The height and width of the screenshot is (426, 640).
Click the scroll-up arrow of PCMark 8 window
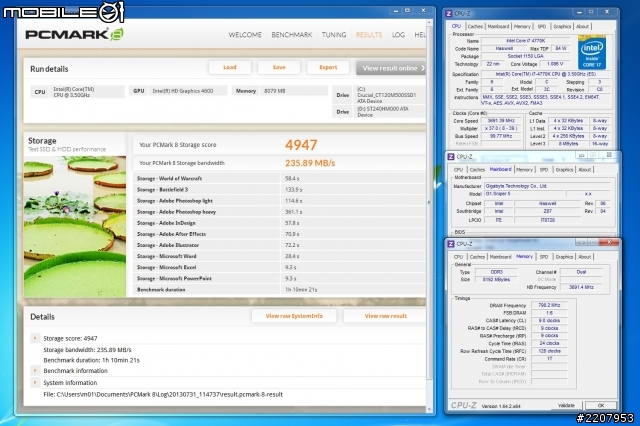(x=429, y=22)
